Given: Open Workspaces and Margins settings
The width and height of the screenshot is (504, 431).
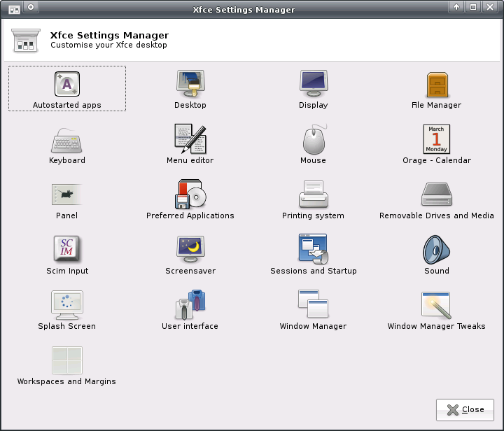Looking at the screenshot, I should (x=67, y=365).
